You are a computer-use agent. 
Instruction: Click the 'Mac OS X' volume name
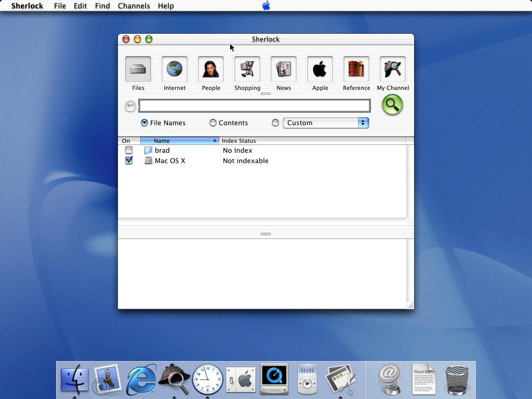(x=170, y=161)
